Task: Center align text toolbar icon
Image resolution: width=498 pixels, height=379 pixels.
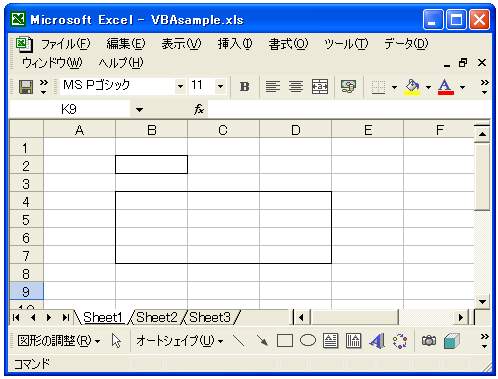Action: coord(296,87)
